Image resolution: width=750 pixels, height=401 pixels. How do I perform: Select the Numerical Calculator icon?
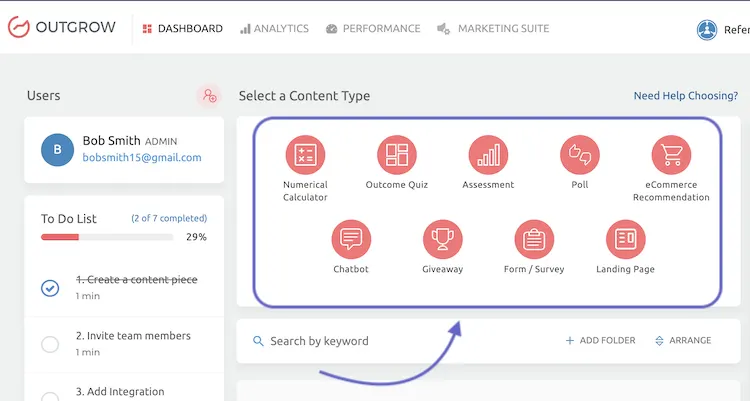click(305, 155)
